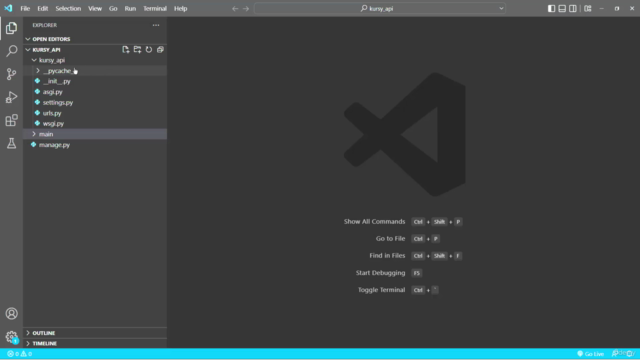Toggle primary side bar layout icon
The image size is (640, 360).
[x=551, y=9]
